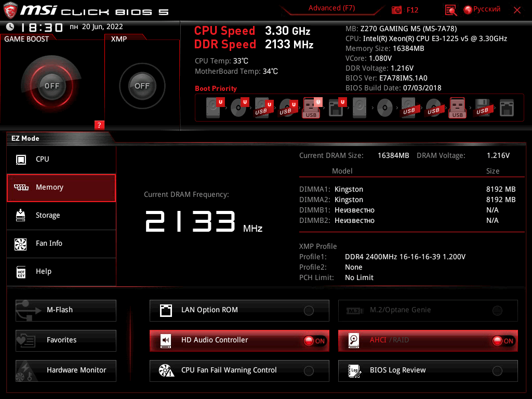
Task: Open the Memory section in EZ Mode
Action: 61,188
